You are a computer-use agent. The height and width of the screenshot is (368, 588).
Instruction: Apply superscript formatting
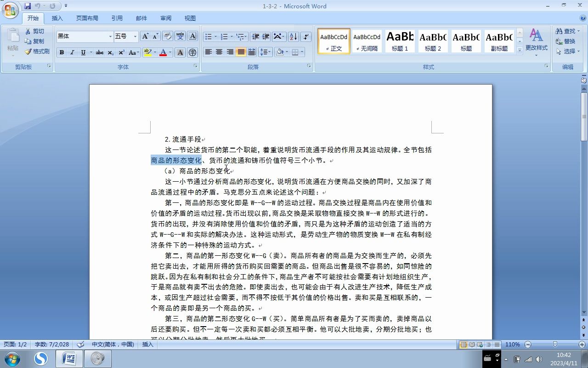[121, 52]
